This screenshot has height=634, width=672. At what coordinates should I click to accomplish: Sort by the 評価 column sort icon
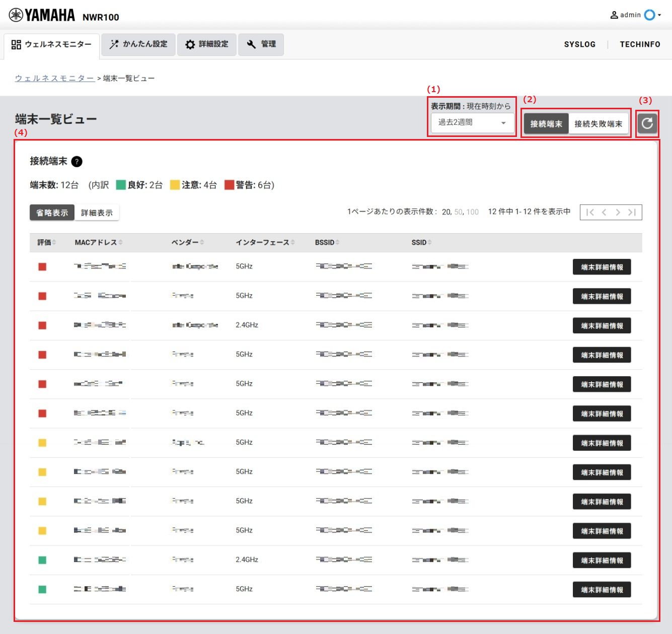tap(54, 243)
